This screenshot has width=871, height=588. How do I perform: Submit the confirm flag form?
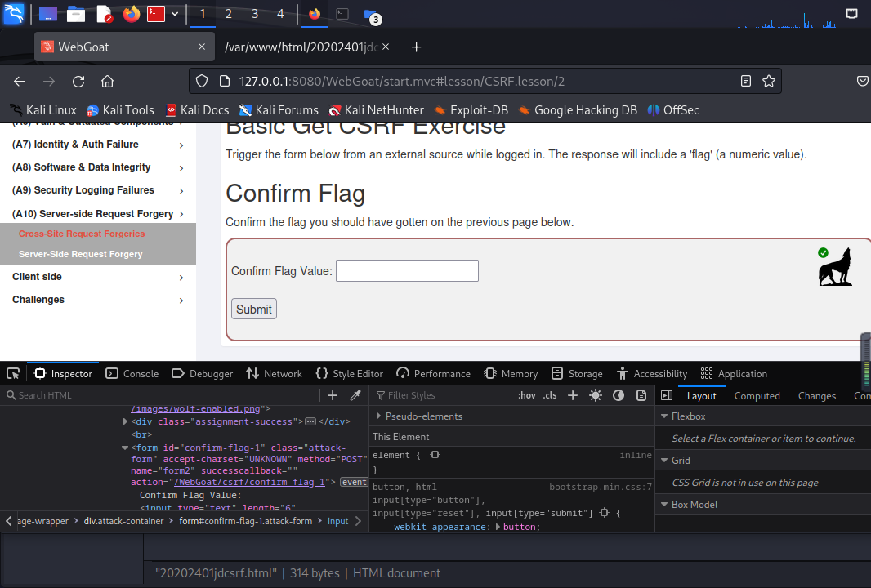click(x=254, y=310)
